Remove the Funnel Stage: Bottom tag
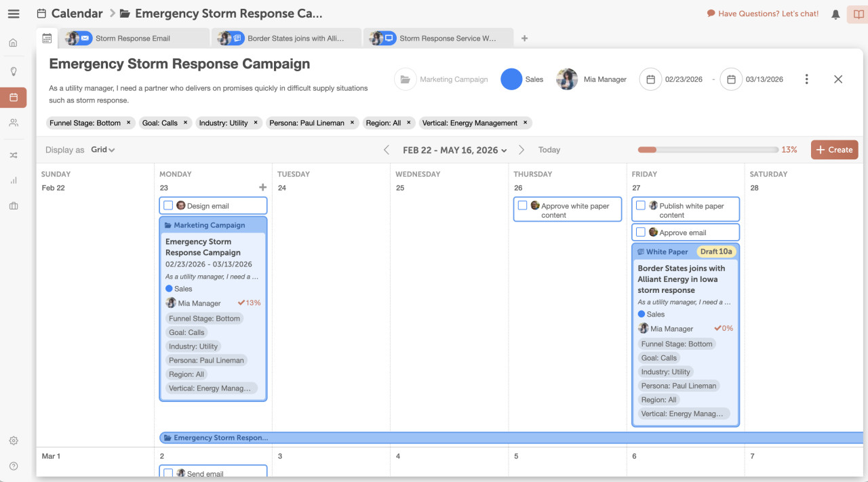Viewport: 868px width, 482px height. [x=128, y=123]
